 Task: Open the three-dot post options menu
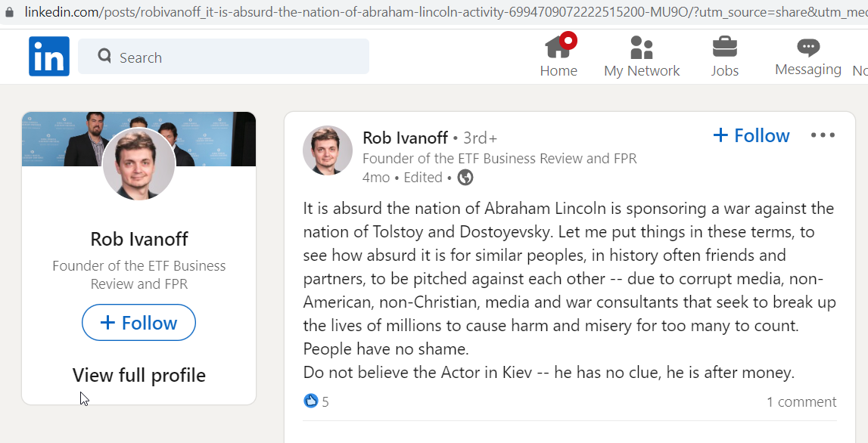click(823, 135)
